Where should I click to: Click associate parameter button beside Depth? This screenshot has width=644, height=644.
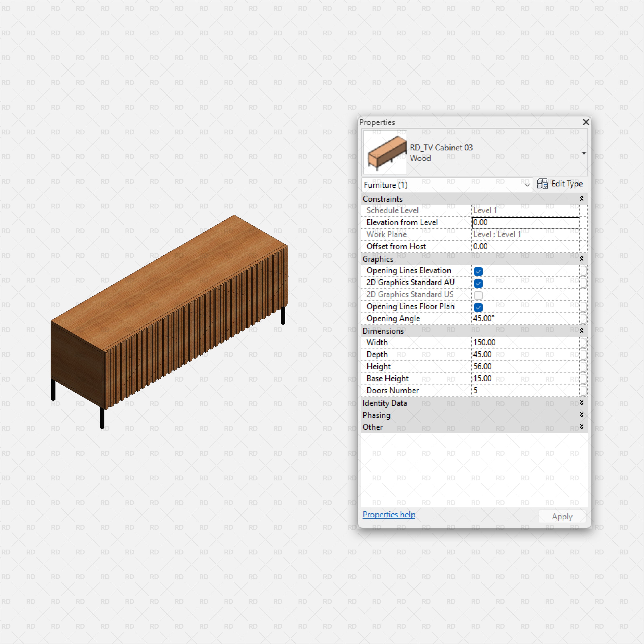tap(584, 354)
